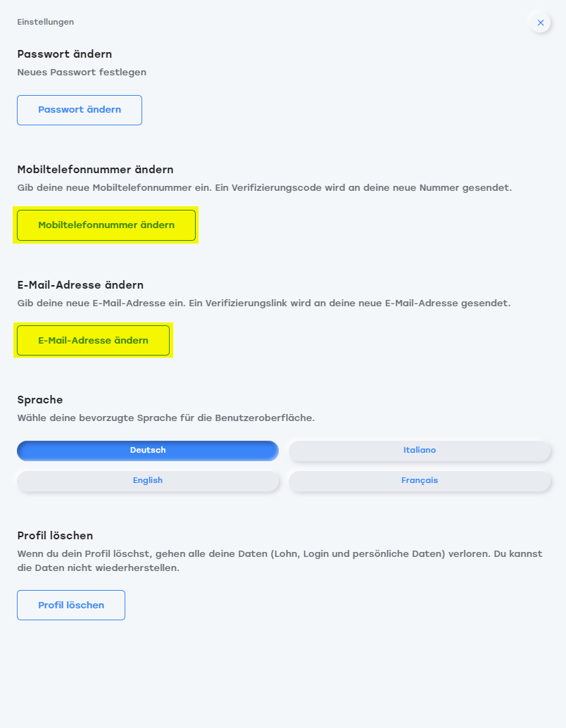
Task: Set the language to Français
Action: 420,481
